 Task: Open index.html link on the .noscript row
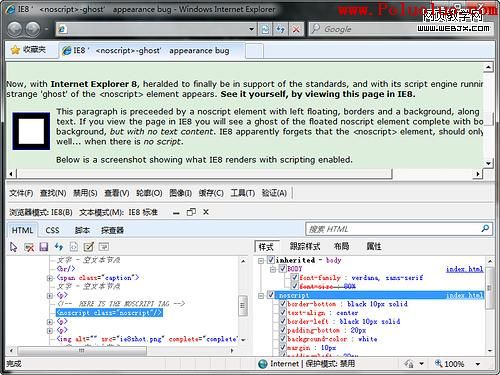465,295
